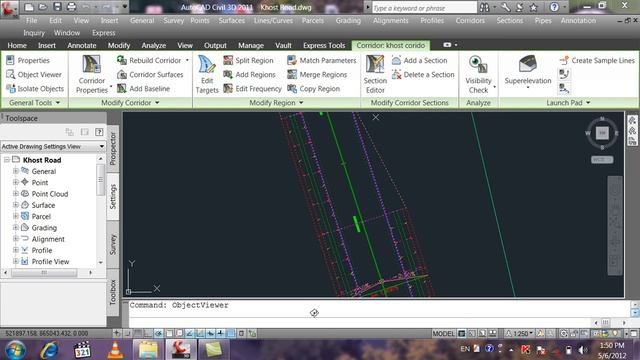Open the ViewCube in drawing area
This screenshot has height=360, width=640.
click(602, 133)
